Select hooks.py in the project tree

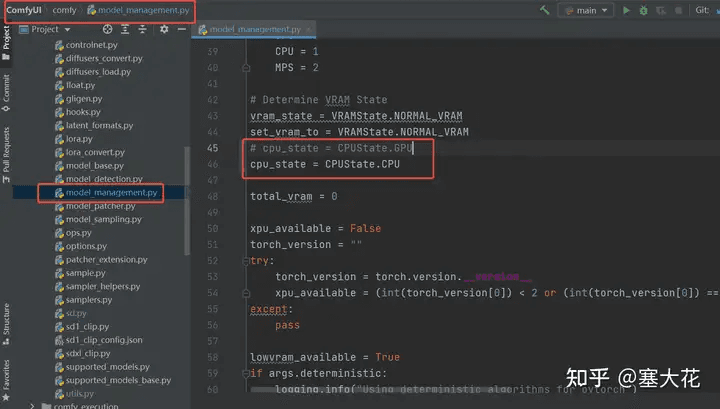coord(83,112)
